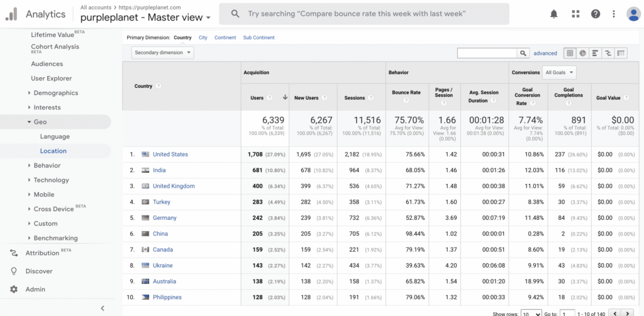
Task: Click the search magnifier in top bar
Action: pos(235,14)
